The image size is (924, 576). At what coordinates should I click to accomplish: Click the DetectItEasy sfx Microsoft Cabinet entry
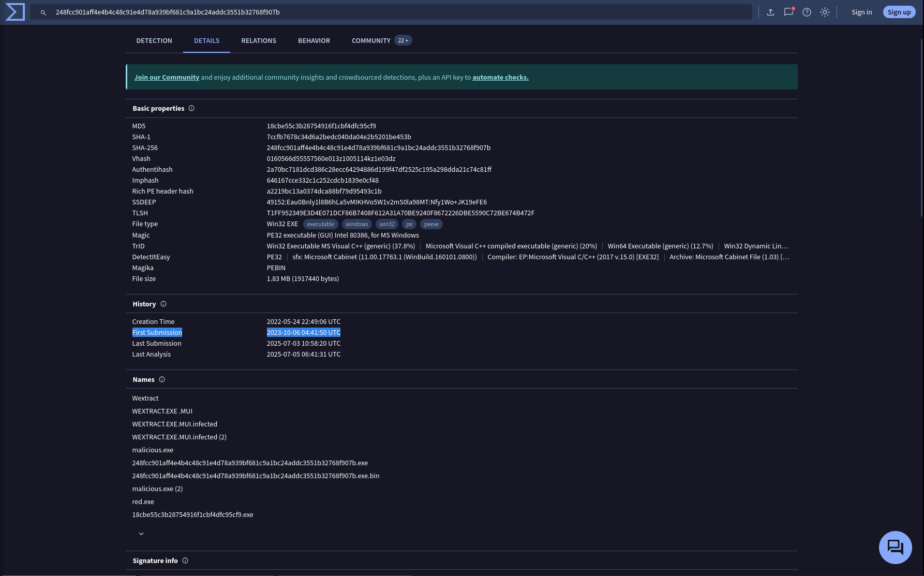coord(384,257)
